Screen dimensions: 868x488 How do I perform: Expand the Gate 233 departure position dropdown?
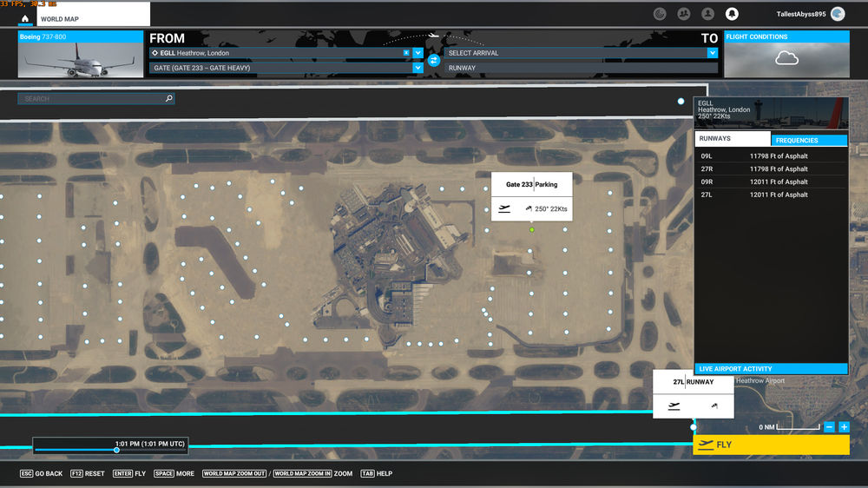pyautogui.click(x=418, y=68)
